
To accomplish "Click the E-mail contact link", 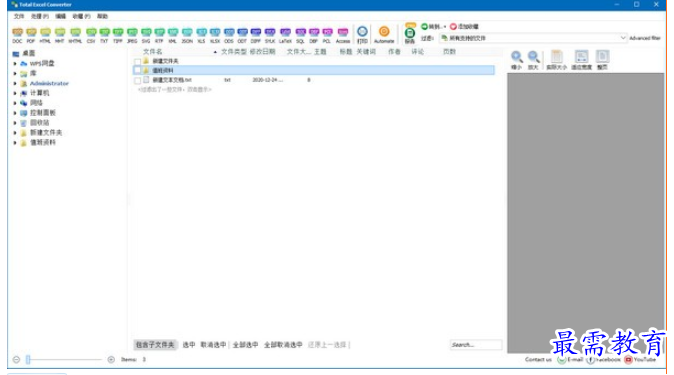I will 570,360.
